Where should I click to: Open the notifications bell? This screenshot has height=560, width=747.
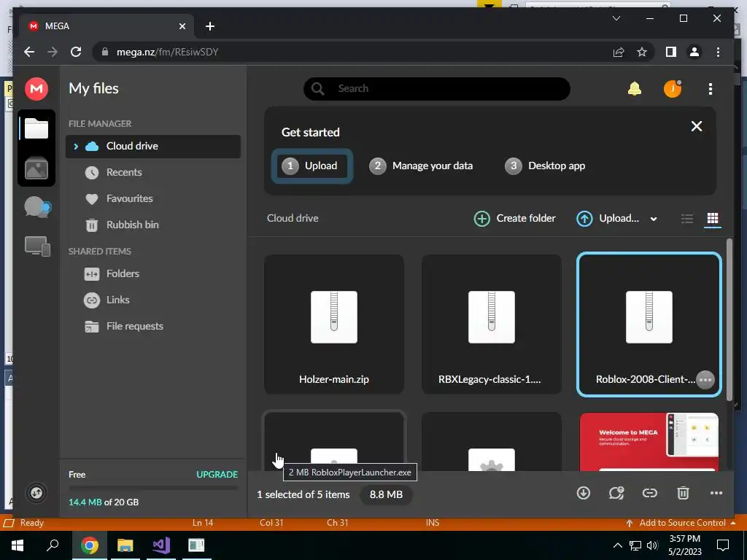pyautogui.click(x=634, y=88)
